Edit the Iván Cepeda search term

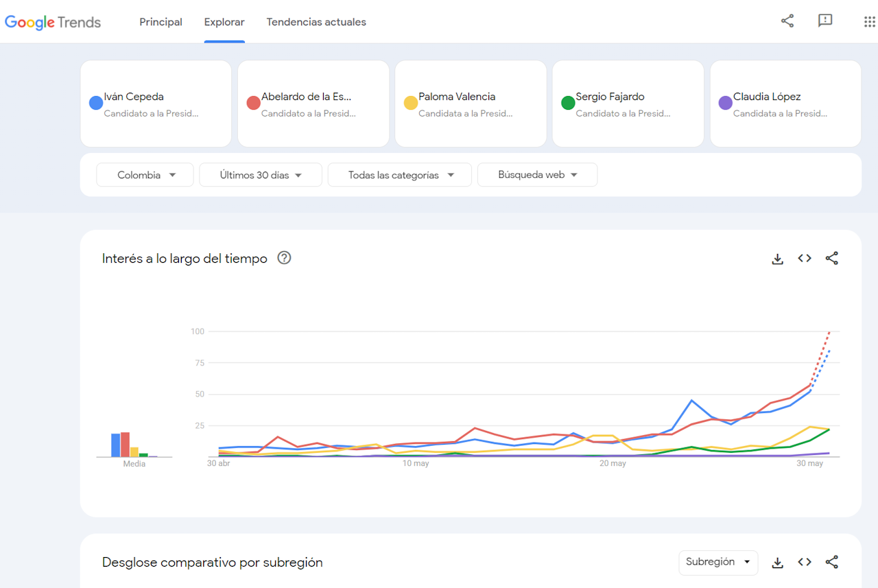point(156,104)
